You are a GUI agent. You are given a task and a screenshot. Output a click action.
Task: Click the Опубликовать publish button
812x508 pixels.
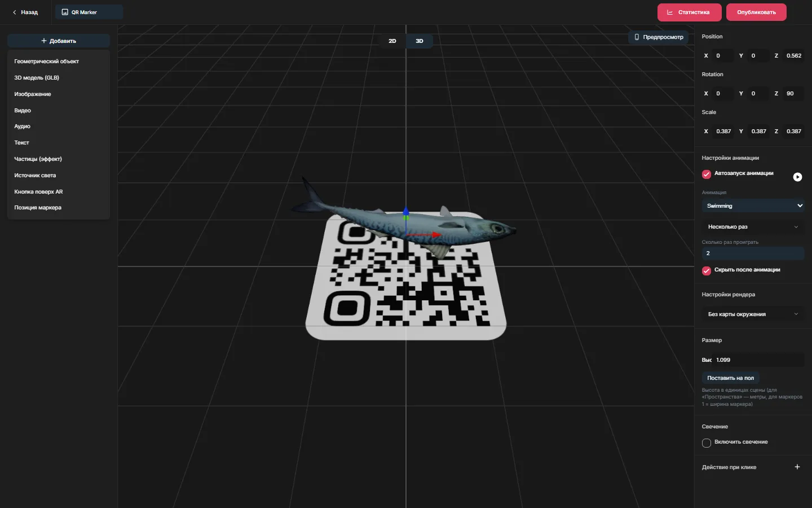click(x=756, y=12)
